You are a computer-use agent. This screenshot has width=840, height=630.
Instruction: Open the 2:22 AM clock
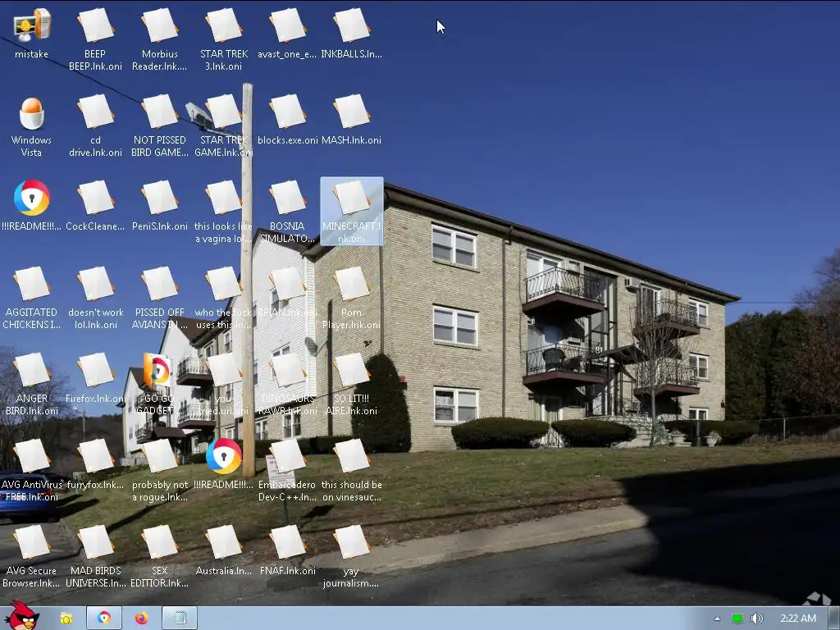(x=798, y=619)
